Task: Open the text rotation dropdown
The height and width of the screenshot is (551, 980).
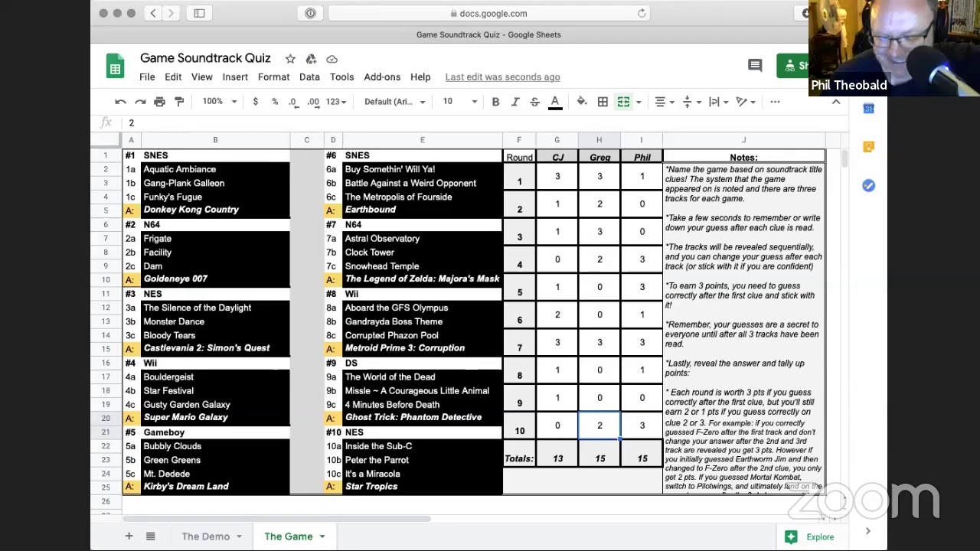Action: (x=744, y=102)
